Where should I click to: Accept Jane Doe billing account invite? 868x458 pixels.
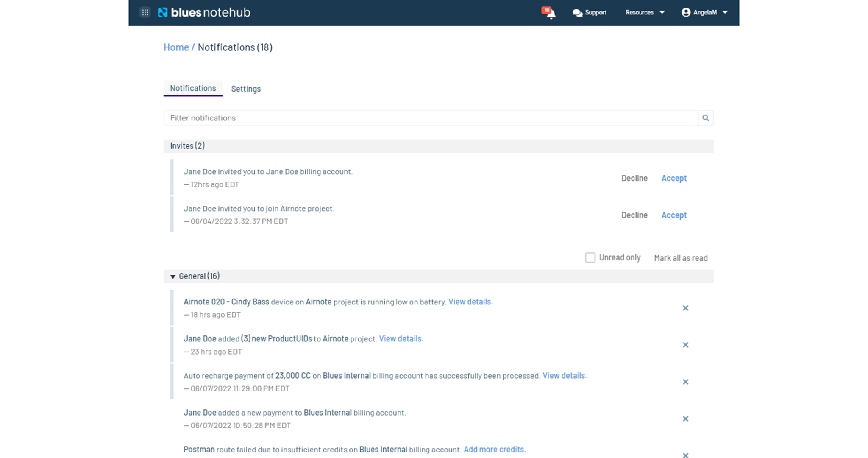tap(674, 178)
